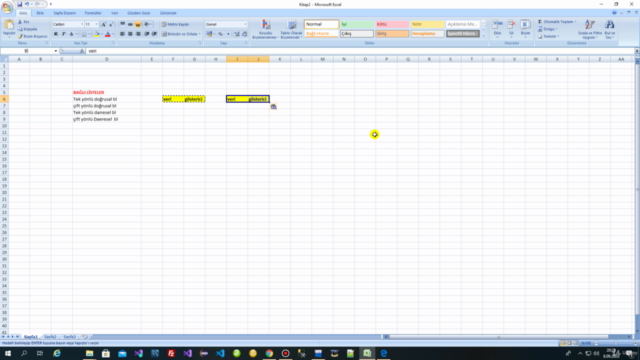Click the paste options icon below cell J6
Viewport: 640px width, 360px height.
tap(273, 107)
